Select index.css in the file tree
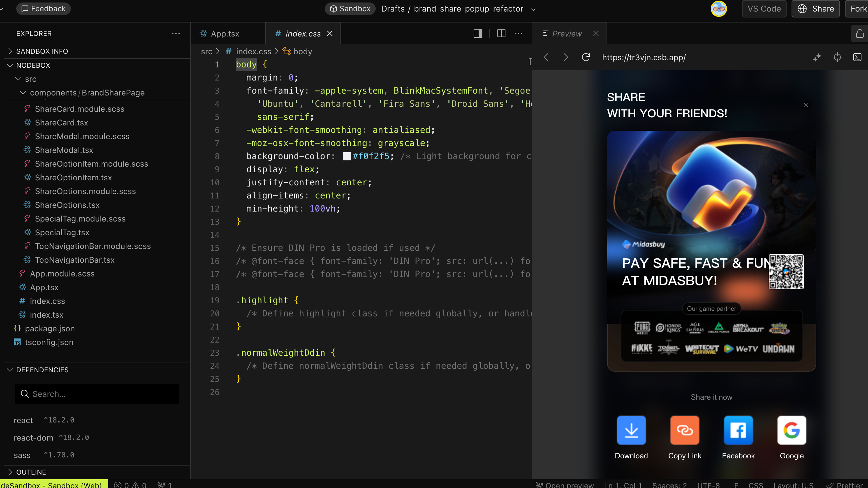 coord(47,301)
